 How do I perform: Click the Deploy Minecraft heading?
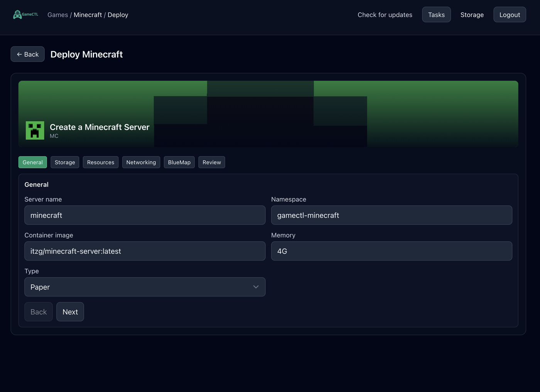[86, 54]
